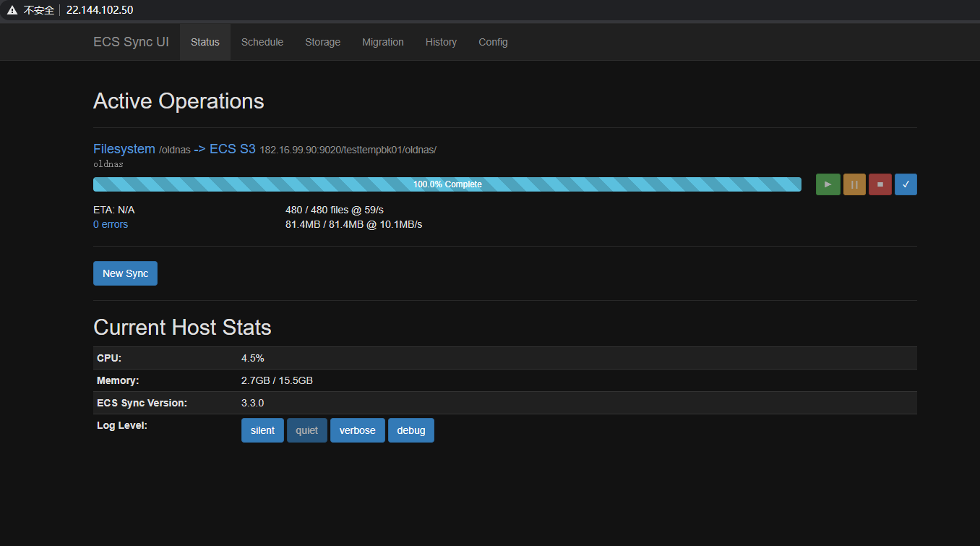Select the 81.4MB / 81.4MB throughput text
The image size is (980, 546).
pos(354,224)
